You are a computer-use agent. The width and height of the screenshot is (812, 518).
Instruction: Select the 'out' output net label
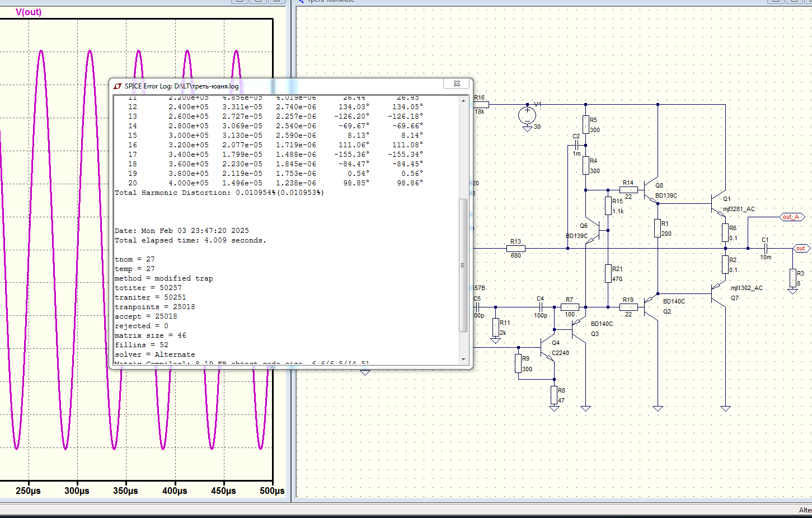[801, 248]
